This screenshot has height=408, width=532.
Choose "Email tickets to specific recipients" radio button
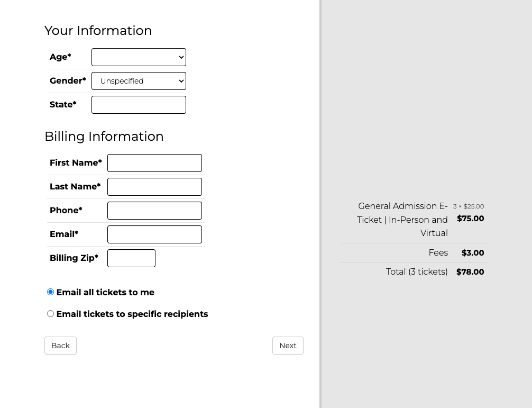tap(51, 314)
